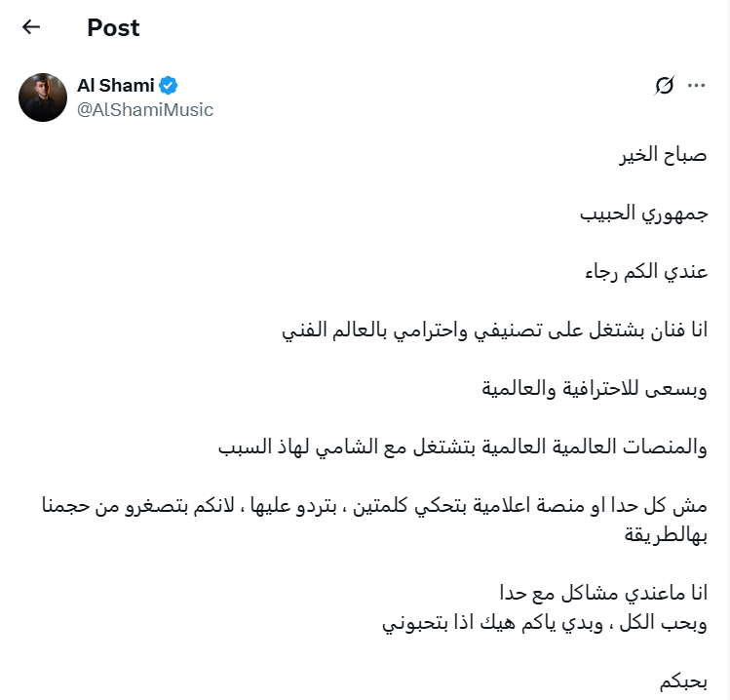Click the phrase بتردو عليها in the post

point(293,505)
